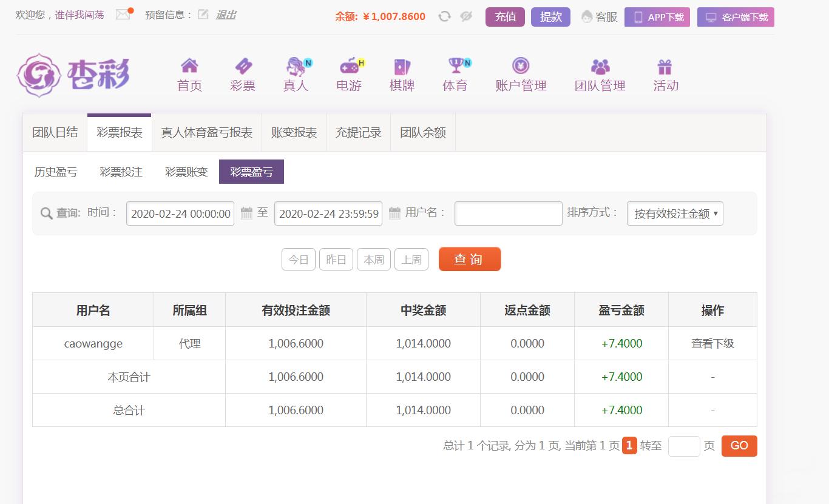Viewport: 829px width, 504px height.
Task: Open the start date calendar picker icon
Action: 246,213
